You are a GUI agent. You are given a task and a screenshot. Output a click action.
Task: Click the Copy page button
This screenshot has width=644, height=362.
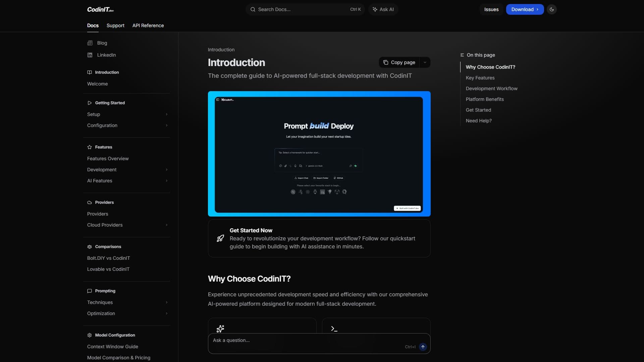[399, 62]
